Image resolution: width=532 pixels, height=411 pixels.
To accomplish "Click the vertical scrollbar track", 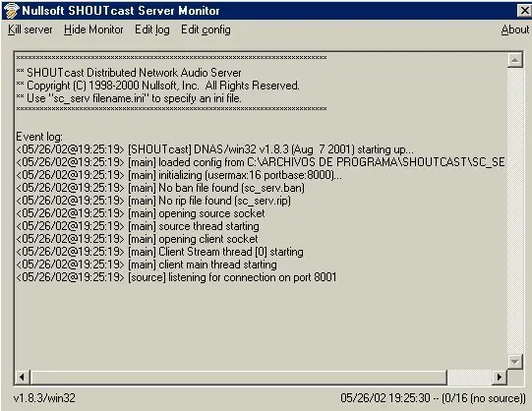I will 514,210.
